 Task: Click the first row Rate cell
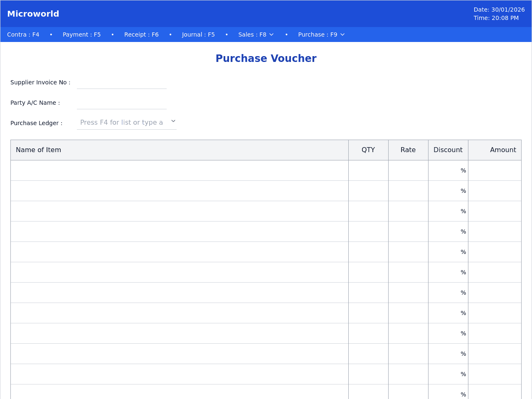pyautogui.click(x=408, y=170)
